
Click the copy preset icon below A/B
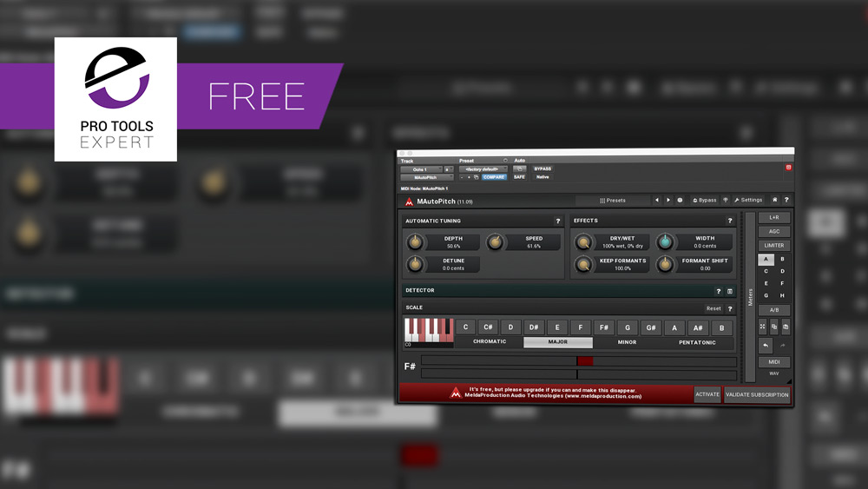pyautogui.click(x=774, y=327)
